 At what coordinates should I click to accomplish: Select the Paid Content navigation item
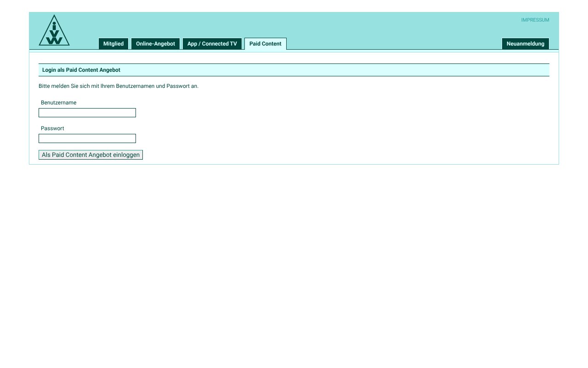click(265, 44)
